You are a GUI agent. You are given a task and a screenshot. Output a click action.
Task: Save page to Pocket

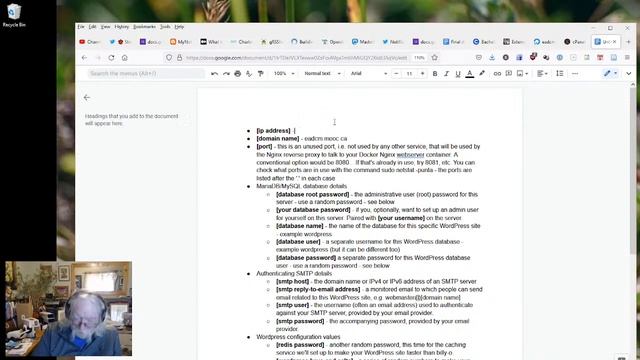(x=479, y=58)
